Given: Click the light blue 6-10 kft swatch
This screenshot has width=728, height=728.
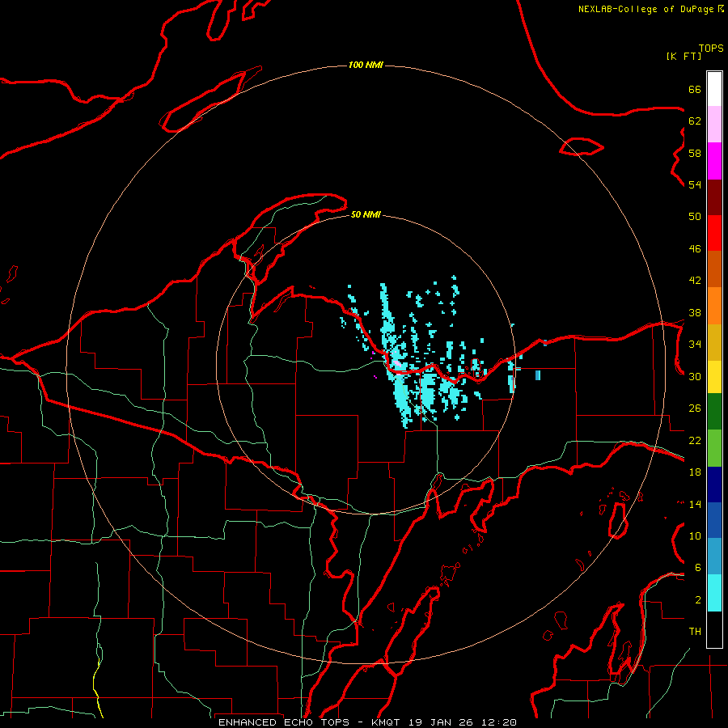Looking at the screenshot, I should [x=714, y=557].
